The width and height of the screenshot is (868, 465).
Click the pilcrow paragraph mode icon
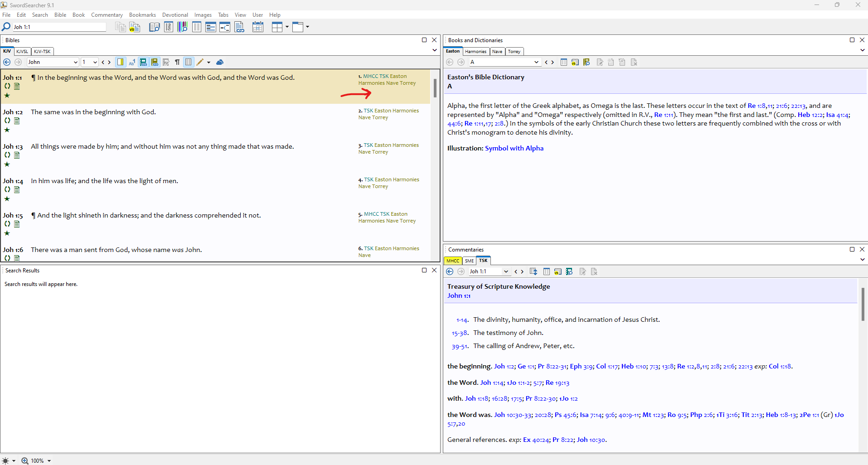(177, 62)
